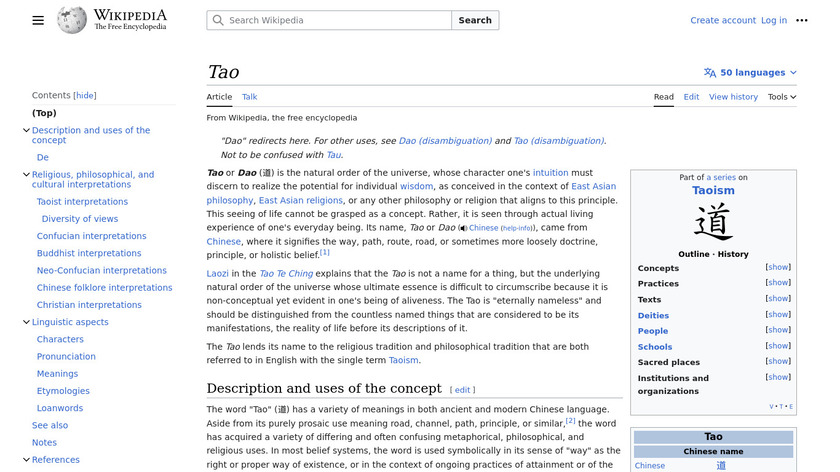
Task: Focus the Search Wikipedia input field
Action: tap(329, 20)
